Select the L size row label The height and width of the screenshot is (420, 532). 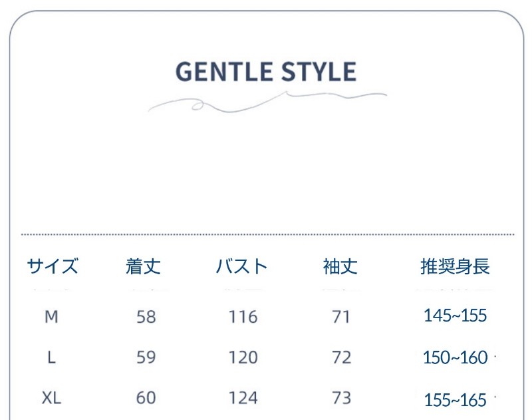pyautogui.click(x=51, y=357)
